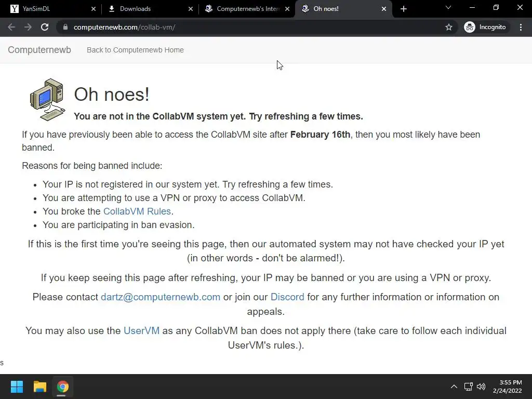View site security lock info
Image resolution: width=532 pixels, height=399 pixels.
65,27
